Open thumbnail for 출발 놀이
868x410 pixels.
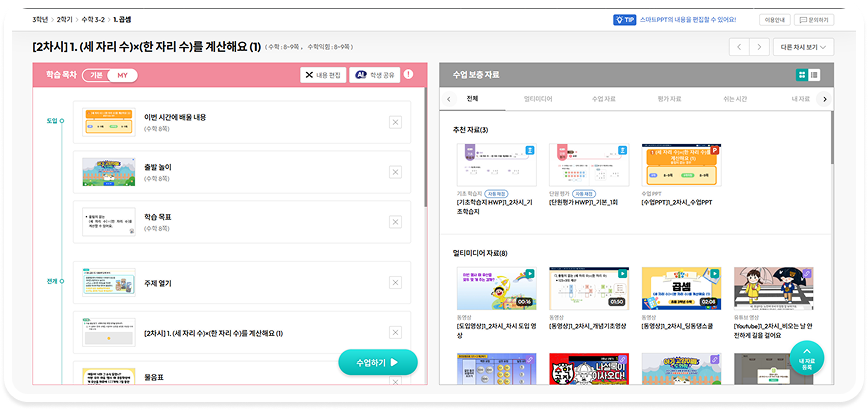(x=108, y=172)
